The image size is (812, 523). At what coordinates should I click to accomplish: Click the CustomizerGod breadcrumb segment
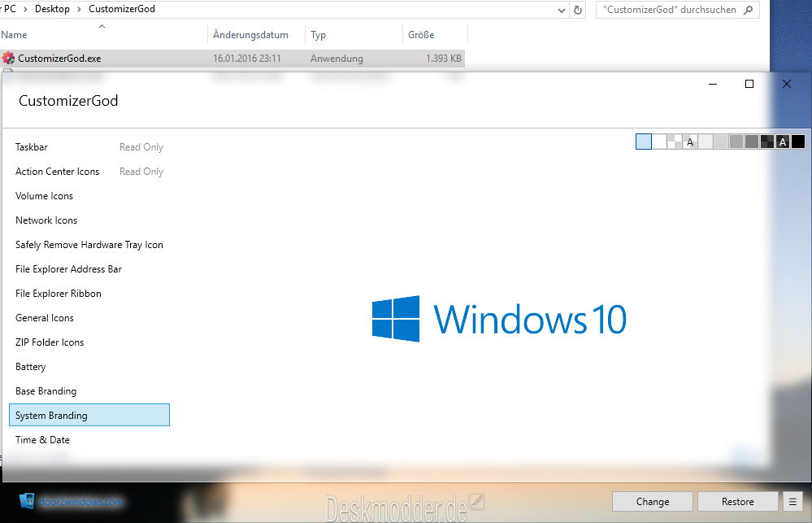coord(122,9)
